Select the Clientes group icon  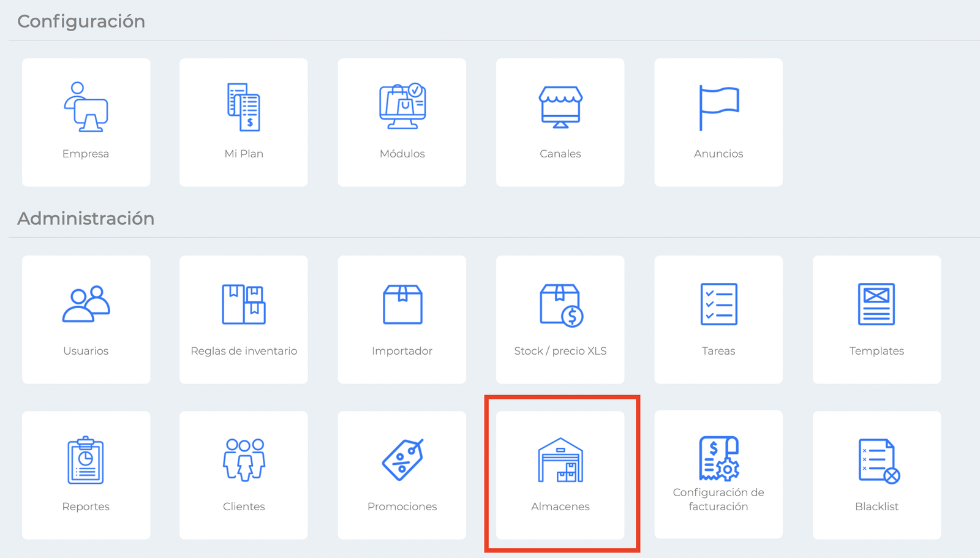[x=244, y=460]
